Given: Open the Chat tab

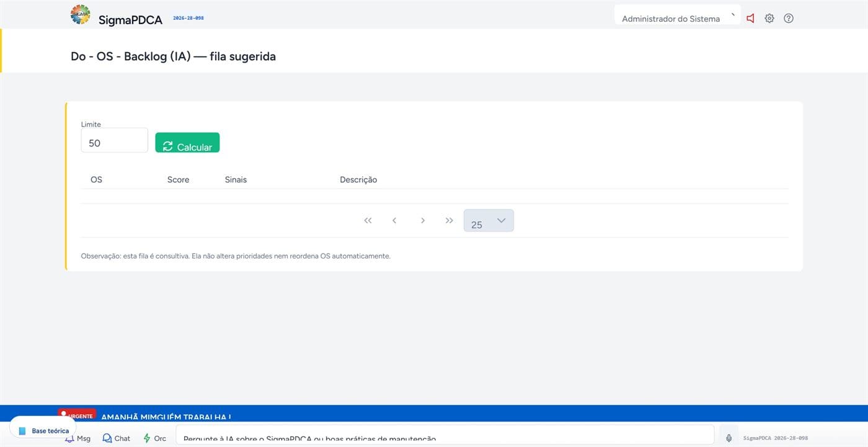Looking at the screenshot, I should [x=117, y=438].
